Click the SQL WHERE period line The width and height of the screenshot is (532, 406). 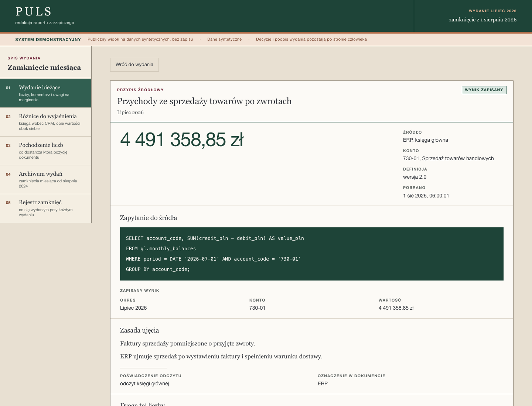point(214,259)
